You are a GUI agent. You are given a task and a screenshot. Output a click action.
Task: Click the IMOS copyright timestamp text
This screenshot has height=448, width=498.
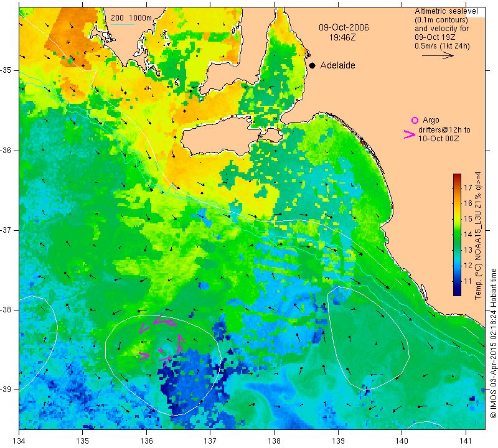pyautogui.click(x=493, y=343)
